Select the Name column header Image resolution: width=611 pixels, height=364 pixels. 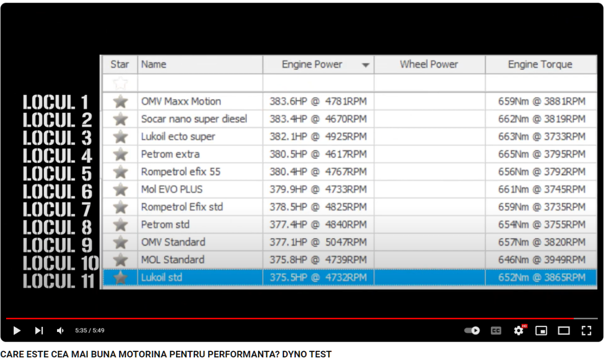200,65
